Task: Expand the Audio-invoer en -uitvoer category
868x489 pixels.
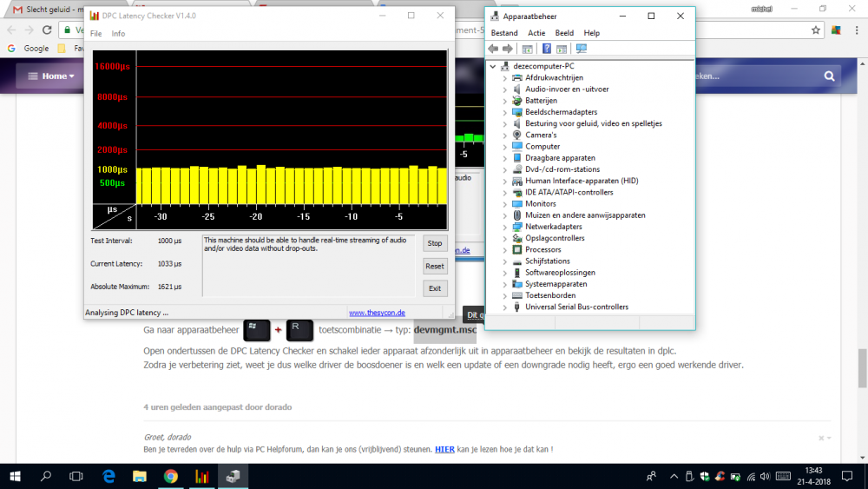Action: (x=505, y=89)
